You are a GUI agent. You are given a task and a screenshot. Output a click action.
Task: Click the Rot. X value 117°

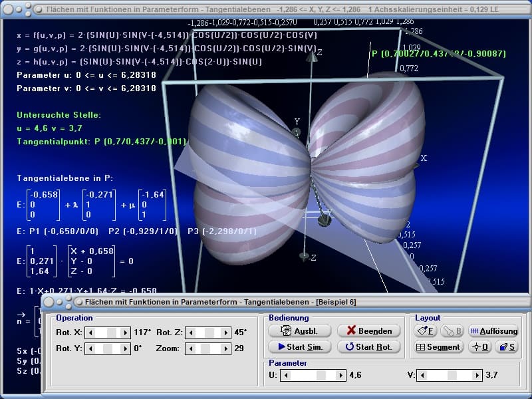142,332
